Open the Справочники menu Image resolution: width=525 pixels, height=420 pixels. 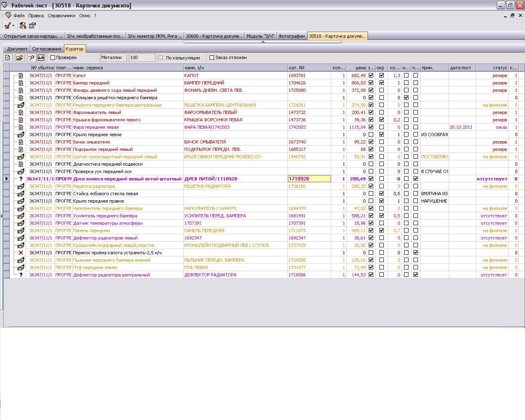(x=61, y=16)
